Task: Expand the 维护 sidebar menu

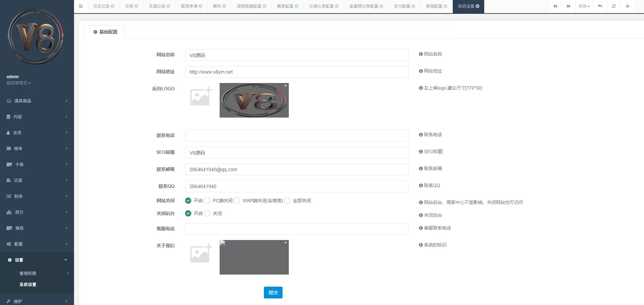Action: click(37, 301)
